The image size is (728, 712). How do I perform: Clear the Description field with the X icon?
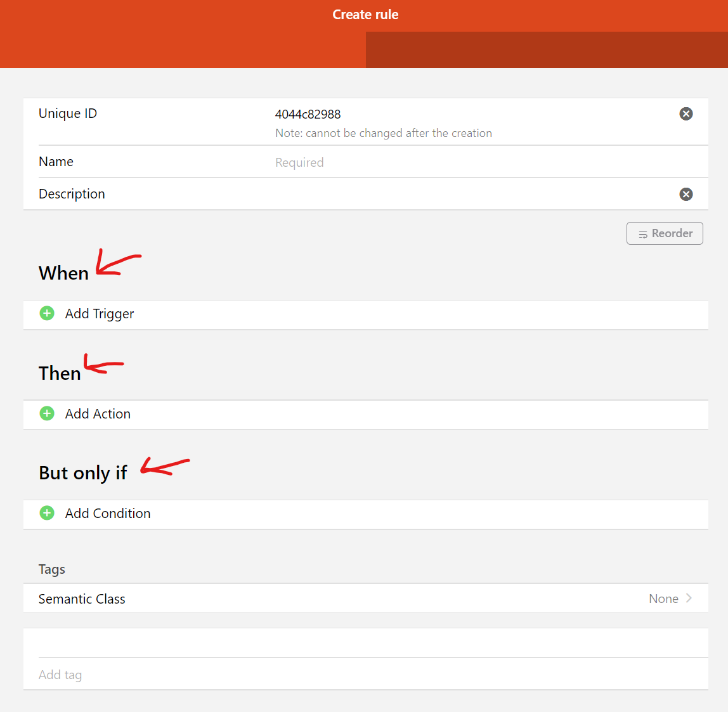(x=686, y=194)
